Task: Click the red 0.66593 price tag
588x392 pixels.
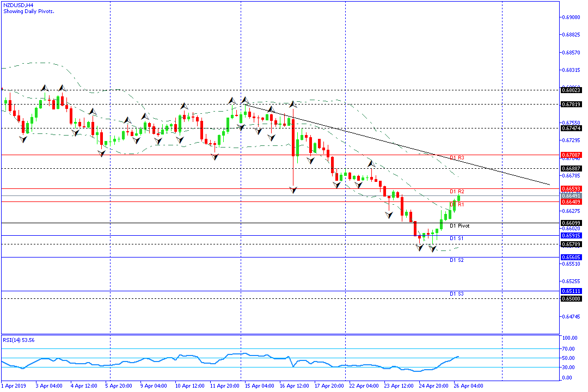Action: coord(571,189)
